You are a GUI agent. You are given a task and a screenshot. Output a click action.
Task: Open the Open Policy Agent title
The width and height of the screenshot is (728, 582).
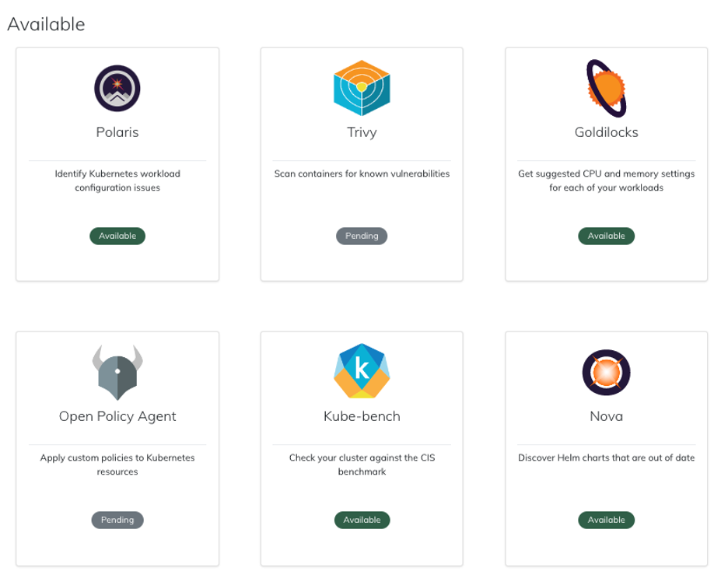[x=117, y=416]
